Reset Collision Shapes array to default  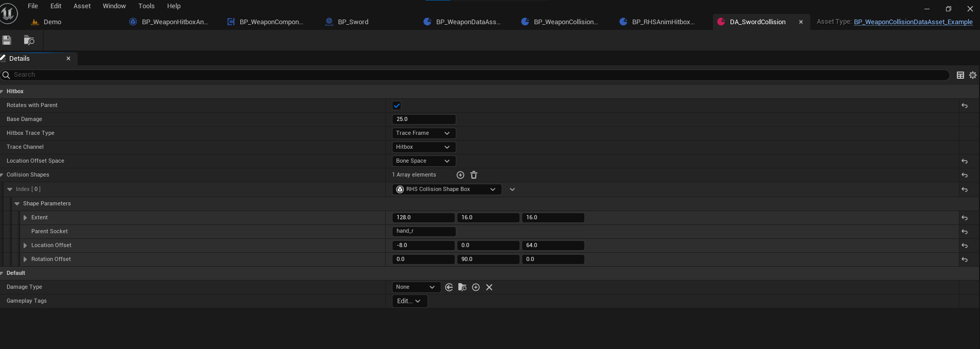click(x=965, y=175)
